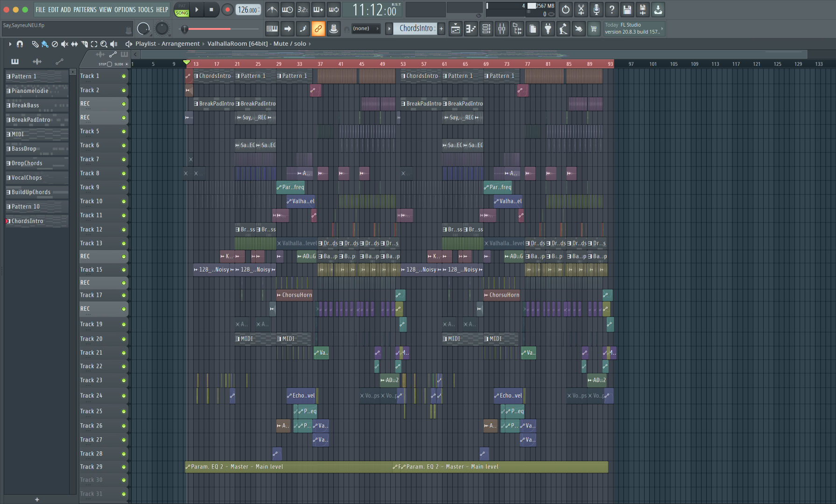Mute Track 13 using its green light
The width and height of the screenshot is (836, 504).
tap(124, 244)
